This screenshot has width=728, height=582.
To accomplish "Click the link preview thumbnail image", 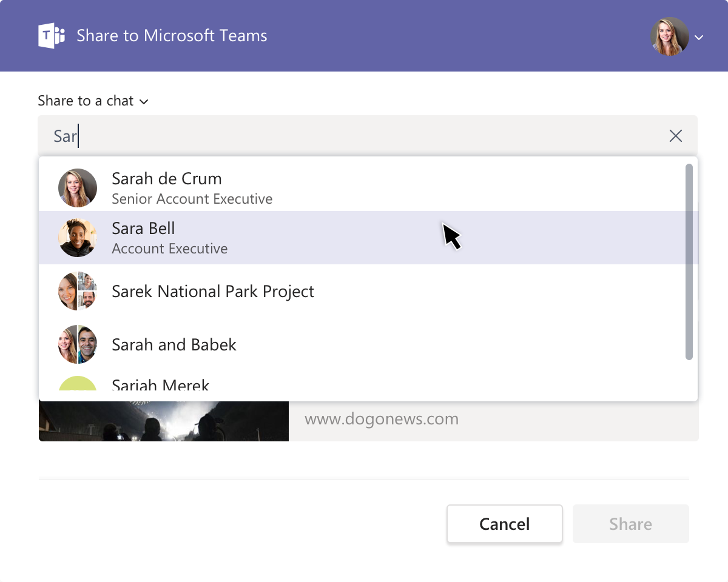I will 164,421.
